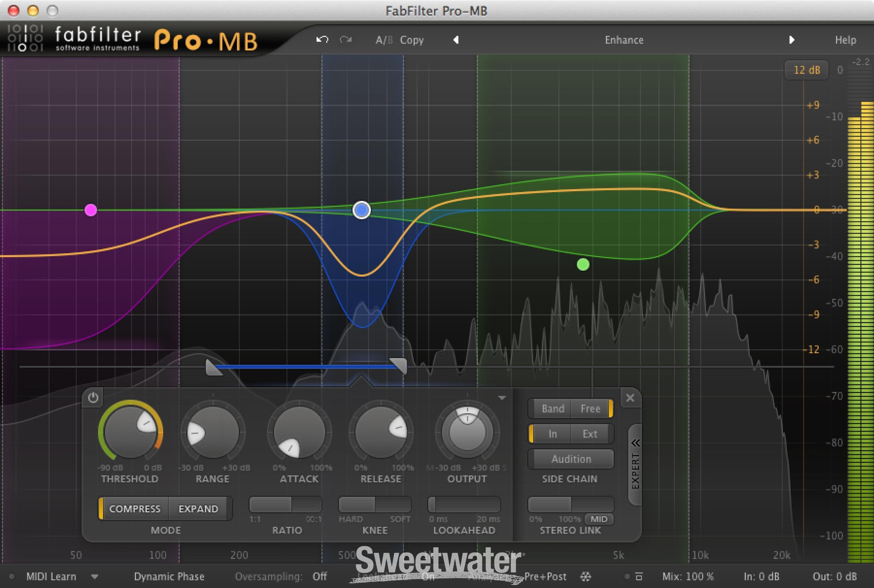The height and width of the screenshot is (588, 874).
Task: Open the Pre+Post analyzer setting
Action: (x=545, y=576)
